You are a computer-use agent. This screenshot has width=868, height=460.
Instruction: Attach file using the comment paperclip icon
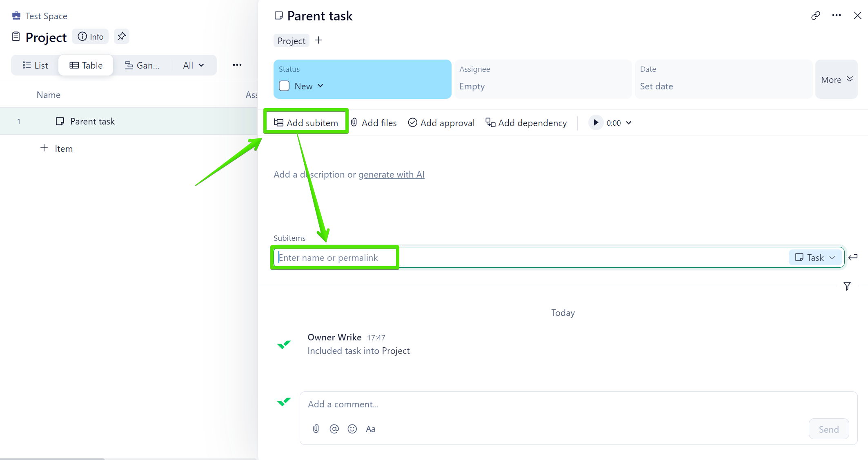[316, 429]
